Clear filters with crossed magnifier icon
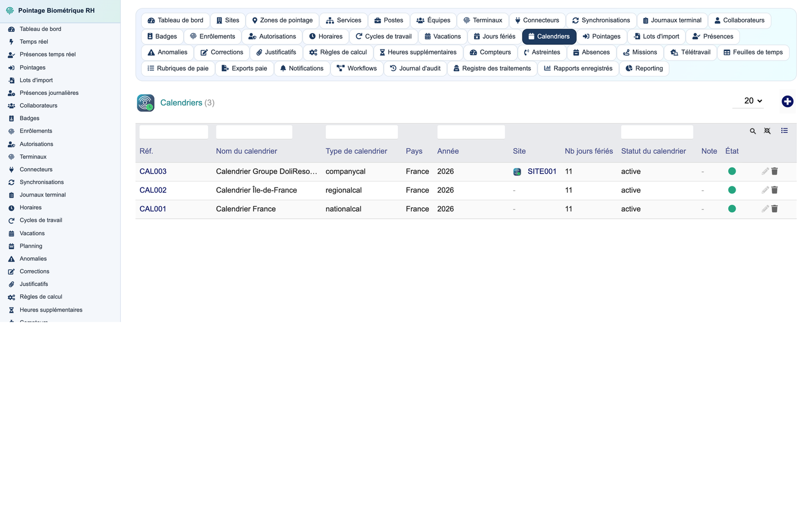Image resolution: width=812 pixels, height=507 pixels. point(767,131)
